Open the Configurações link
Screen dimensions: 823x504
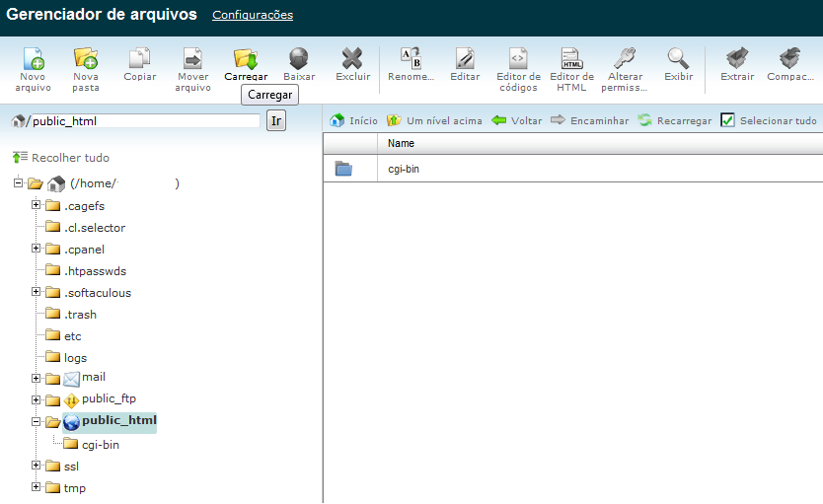click(253, 15)
